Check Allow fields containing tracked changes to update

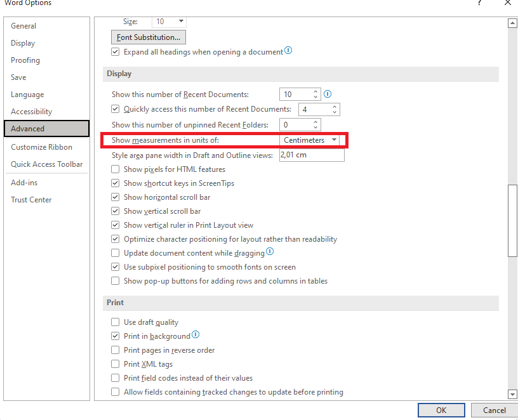tap(115, 392)
